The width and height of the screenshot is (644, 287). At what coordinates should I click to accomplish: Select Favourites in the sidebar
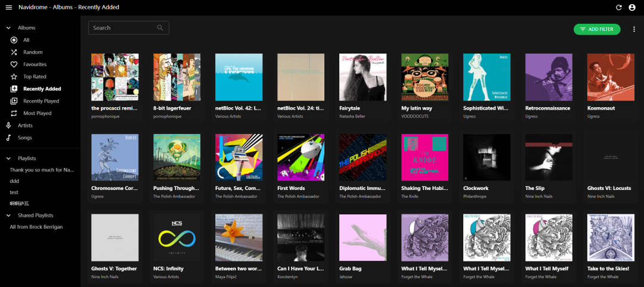pos(35,64)
